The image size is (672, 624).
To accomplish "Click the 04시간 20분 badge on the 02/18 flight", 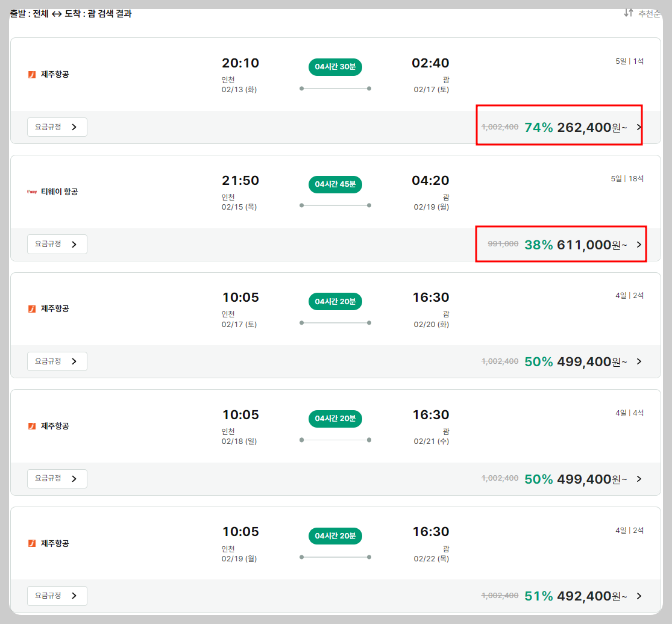I will point(335,419).
